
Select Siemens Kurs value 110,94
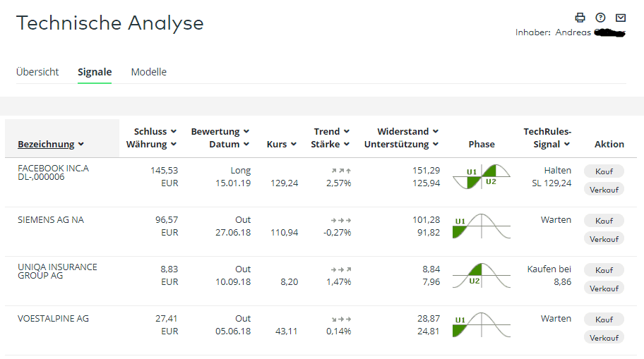(x=284, y=232)
